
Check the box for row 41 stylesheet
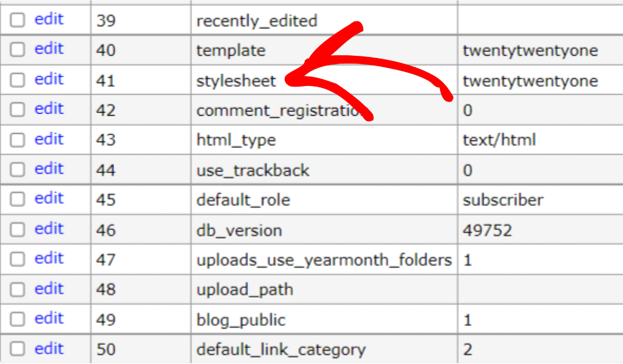[17, 80]
